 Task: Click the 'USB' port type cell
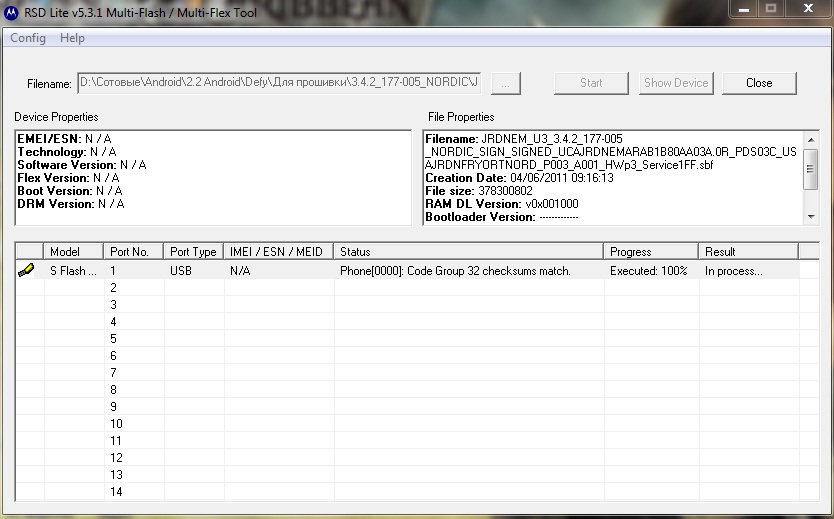(x=181, y=271)
